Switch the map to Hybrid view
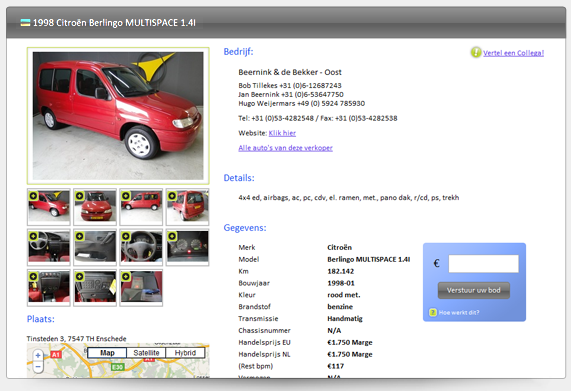 pos(185,353)
